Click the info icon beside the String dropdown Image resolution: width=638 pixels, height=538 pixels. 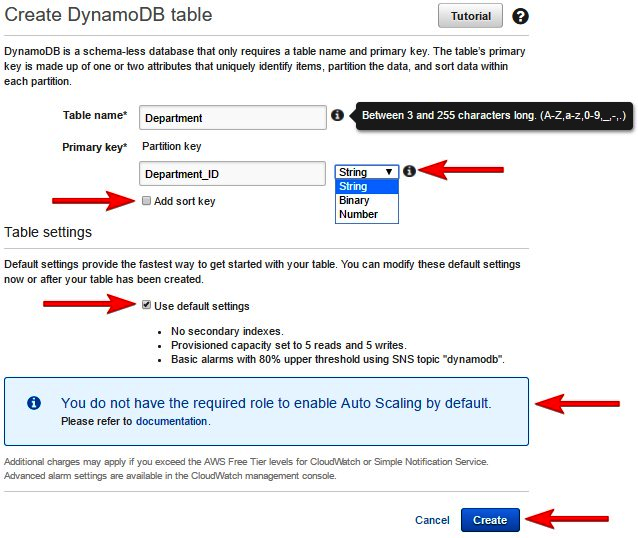[409, 171]
